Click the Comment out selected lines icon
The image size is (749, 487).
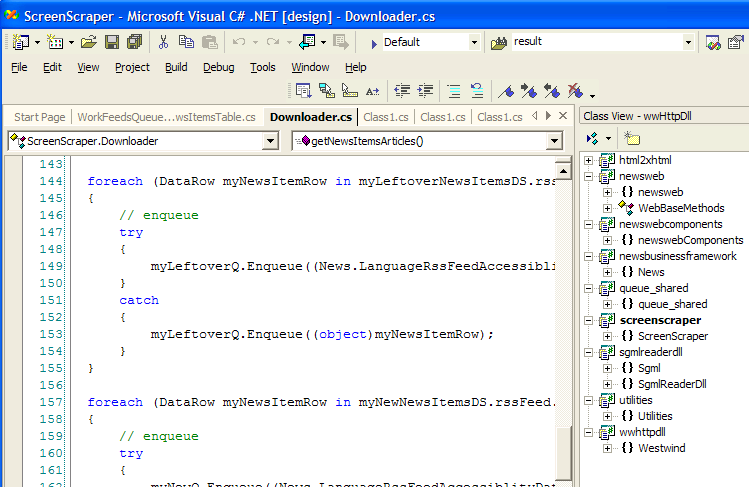coord(454,91)
